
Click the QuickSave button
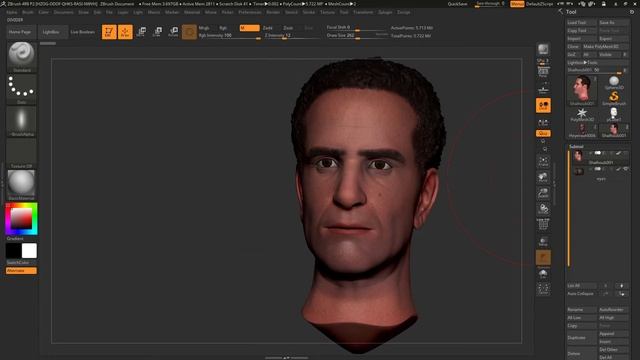pyautogui.click(x=458, y=4)
